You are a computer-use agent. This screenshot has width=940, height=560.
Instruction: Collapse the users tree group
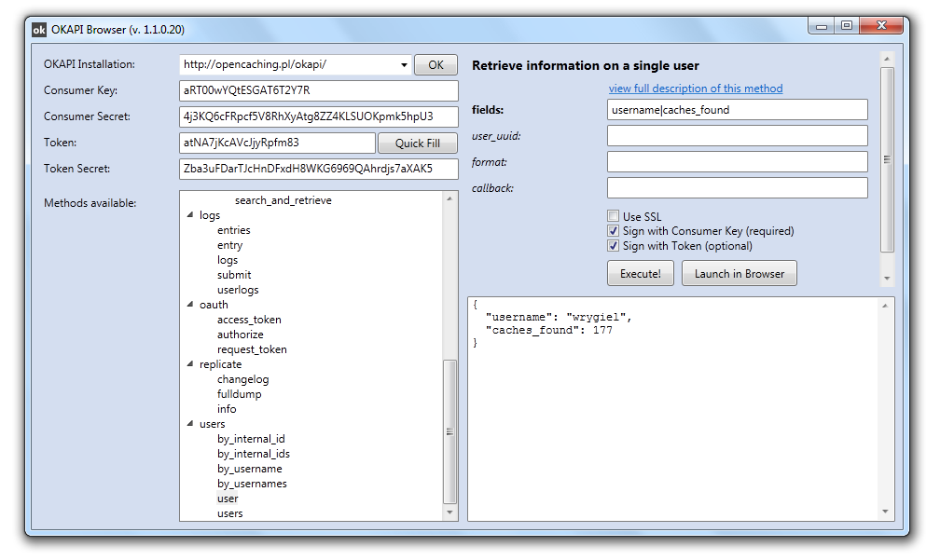[190, 423]
